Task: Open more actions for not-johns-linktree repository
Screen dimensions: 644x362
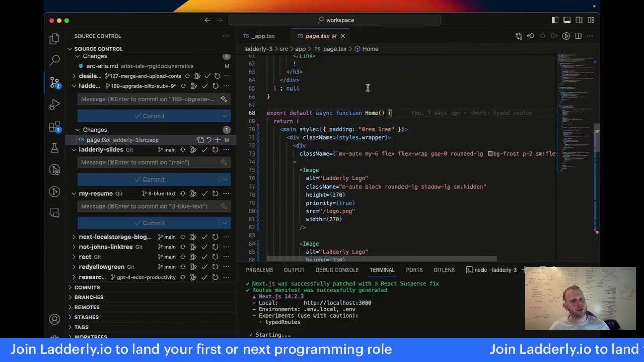Action: tap(226, 247)
